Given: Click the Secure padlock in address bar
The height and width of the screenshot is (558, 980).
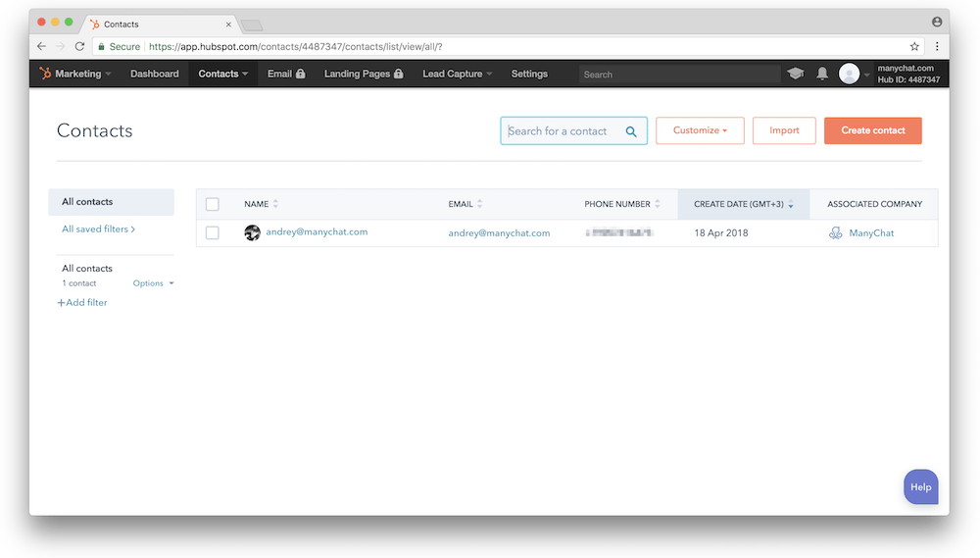Looking at the screenshot, I should [101, 47].
